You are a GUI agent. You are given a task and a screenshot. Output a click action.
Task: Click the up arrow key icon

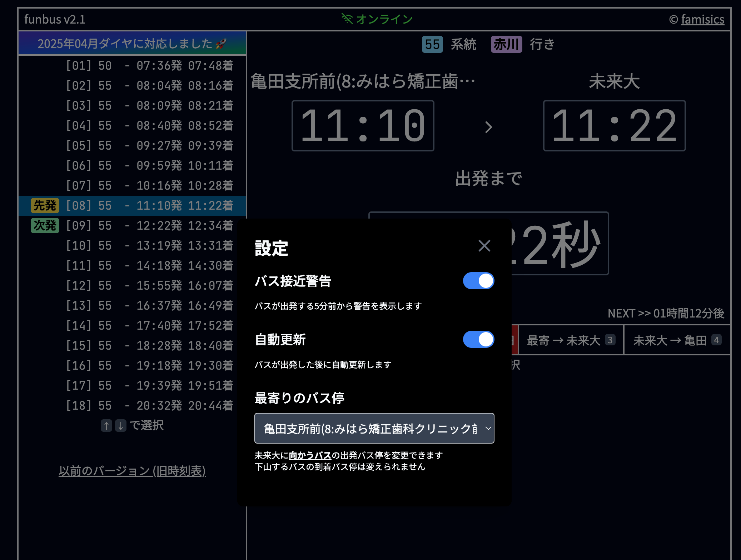[x=106, y=425]
